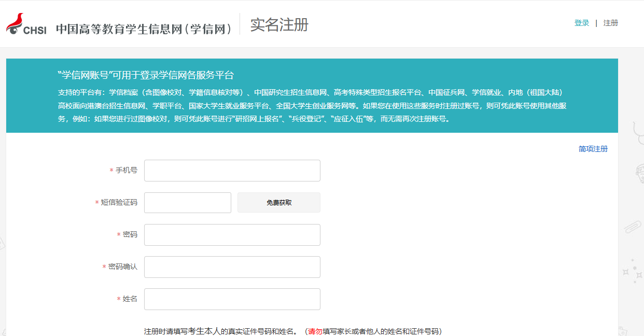Focus the 手机号 phone number field
The height and width of the screenshot is (336, 644).
(232, 171)
